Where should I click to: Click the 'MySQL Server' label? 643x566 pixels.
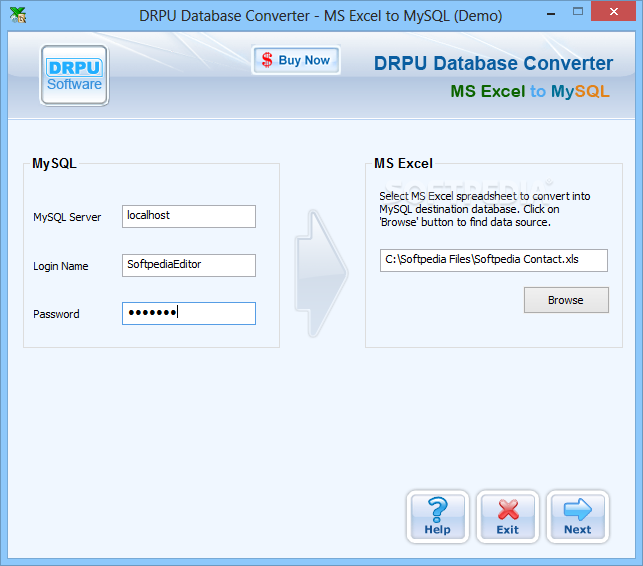pyautogui.click(x=67, y=217)
